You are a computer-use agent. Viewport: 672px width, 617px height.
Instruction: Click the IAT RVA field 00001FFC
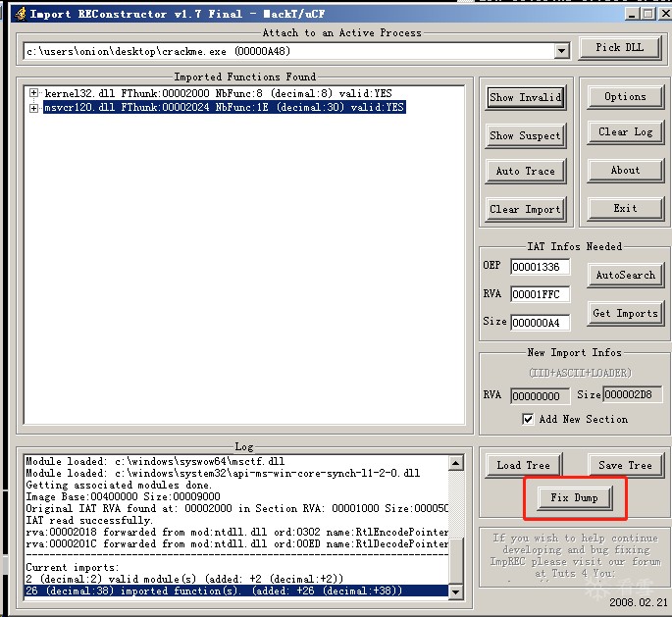pyautogui.click(x=540, y=294)
